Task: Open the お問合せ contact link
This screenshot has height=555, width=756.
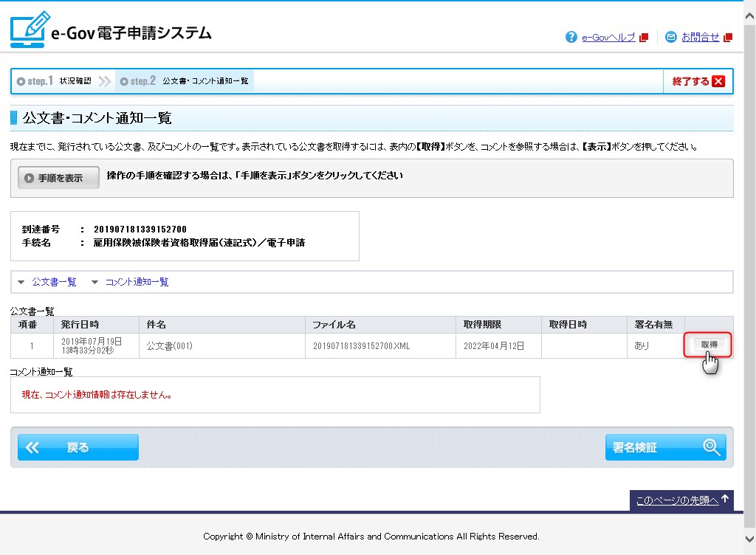Action: tap(700, 38)
